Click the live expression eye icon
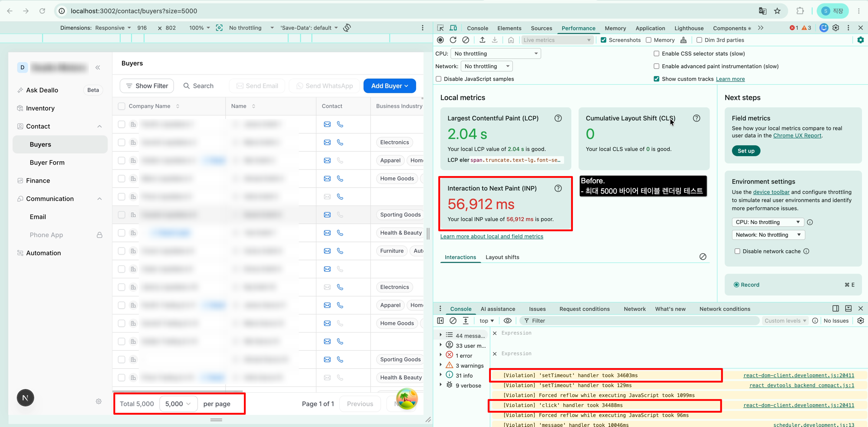This screenshot has width=868, height=427. click(x=507, y=321)
